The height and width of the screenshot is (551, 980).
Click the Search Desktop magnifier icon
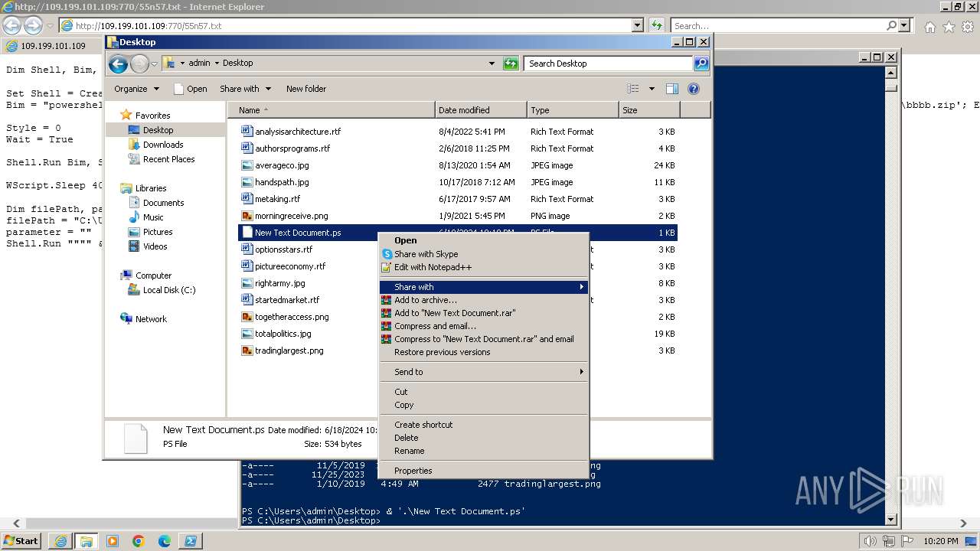[701, 64]
